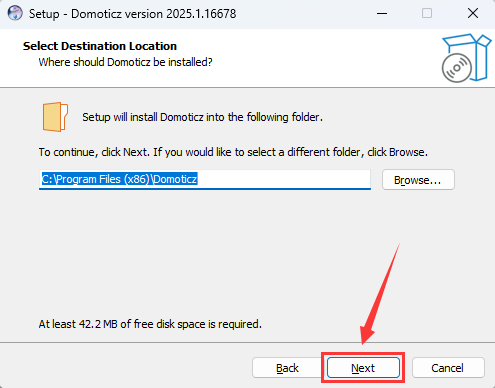This screenshot has width=495, height=388.
Task: Click the 'At least 42.2 MB' disk space text
Action: click(x=150, y=324)
